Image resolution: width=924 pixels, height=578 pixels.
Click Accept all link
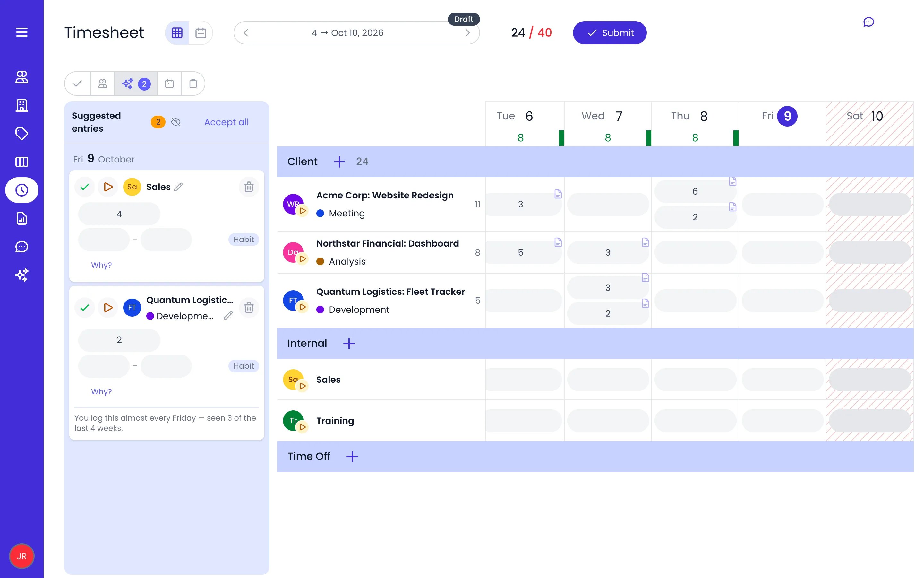pyautogui.click(x=227, y=122)
